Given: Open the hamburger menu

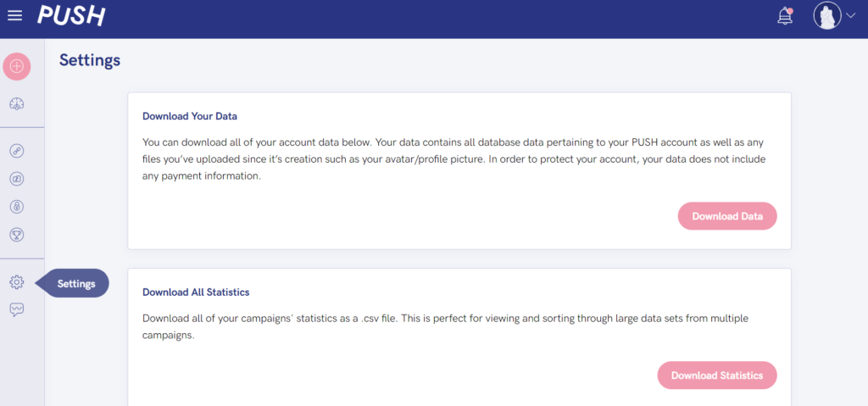Looking at the screenshot, I should coord(15,15).
